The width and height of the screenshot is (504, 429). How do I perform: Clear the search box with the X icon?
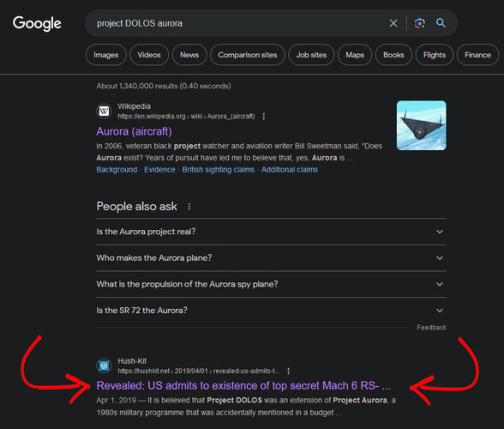tap(393, 23)
